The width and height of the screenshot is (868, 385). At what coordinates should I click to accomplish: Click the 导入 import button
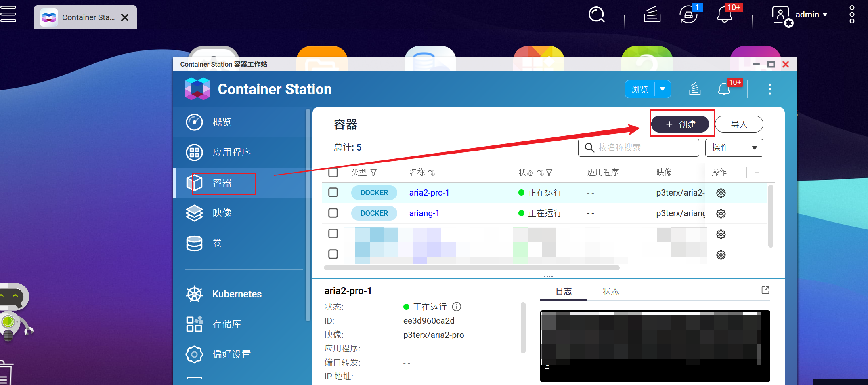(x=739, y=124)
